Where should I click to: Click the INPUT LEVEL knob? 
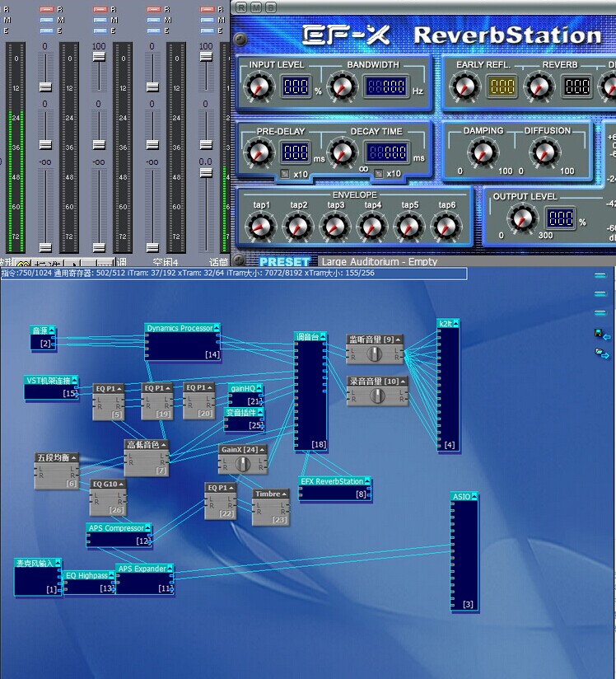(x=259, y=87)
